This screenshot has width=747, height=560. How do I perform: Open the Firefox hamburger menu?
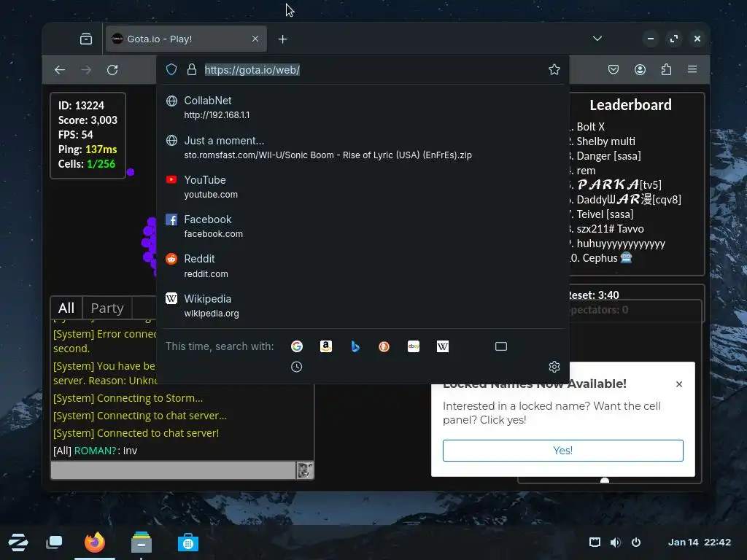tap(692, 69)
